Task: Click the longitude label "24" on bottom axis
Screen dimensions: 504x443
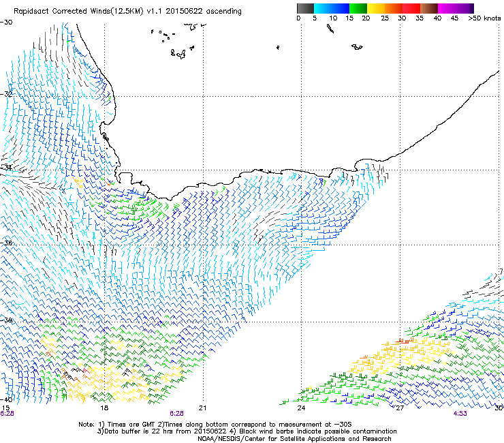Action: (301, 408)
